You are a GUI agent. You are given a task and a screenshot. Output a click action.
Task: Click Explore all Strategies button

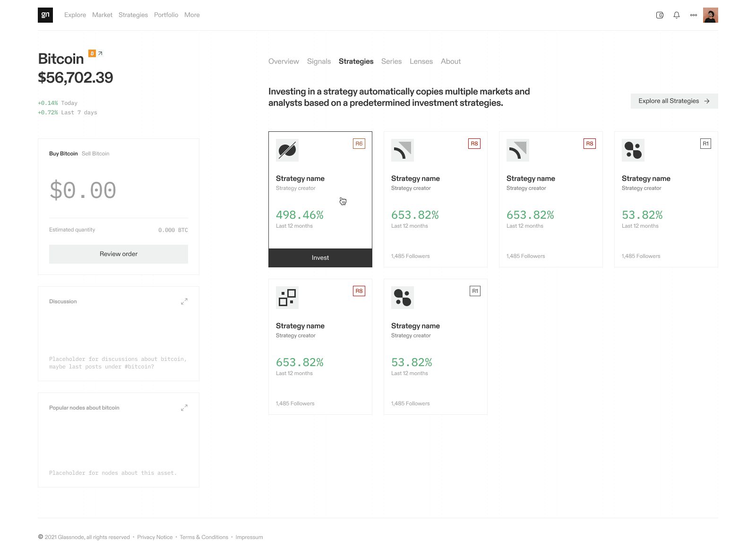pos(674,101)
